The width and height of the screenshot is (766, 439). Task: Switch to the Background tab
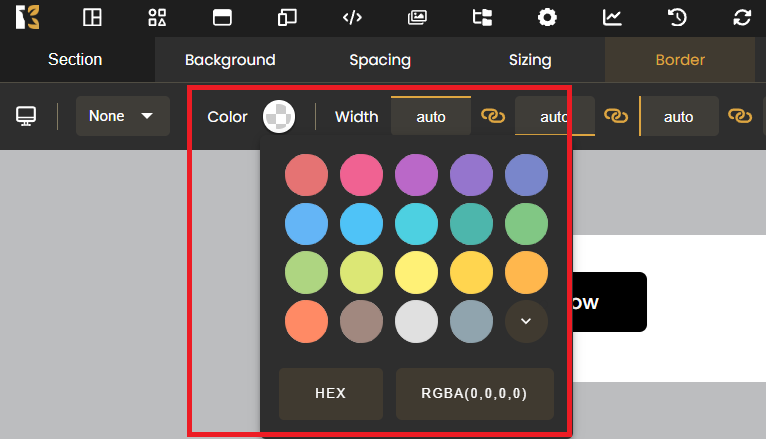tap(230, 60)
